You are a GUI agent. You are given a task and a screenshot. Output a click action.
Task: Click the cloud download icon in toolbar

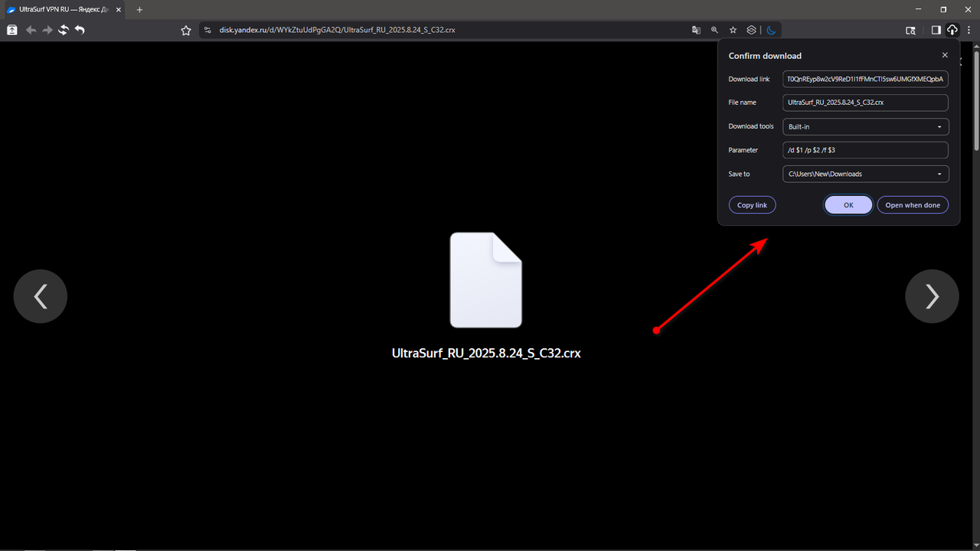[952, 31]
